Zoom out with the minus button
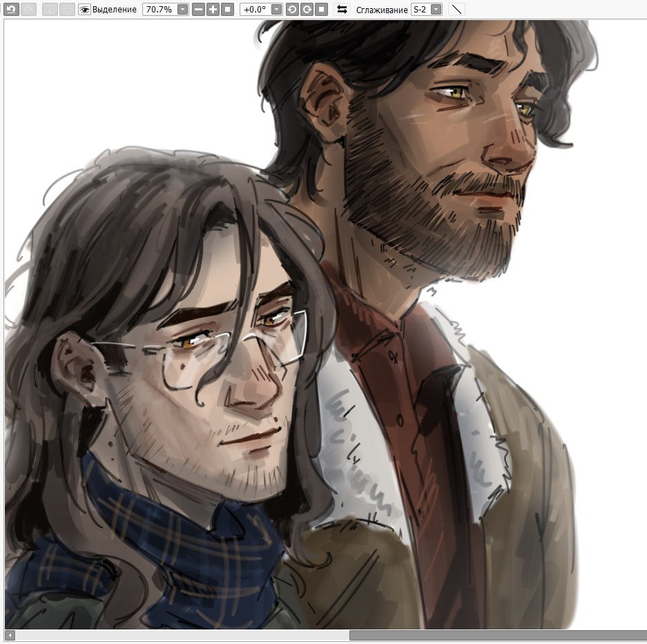Image resolution: width=647 pixels, height=644 pixels. pyautogui.click(x=198, y=9)
